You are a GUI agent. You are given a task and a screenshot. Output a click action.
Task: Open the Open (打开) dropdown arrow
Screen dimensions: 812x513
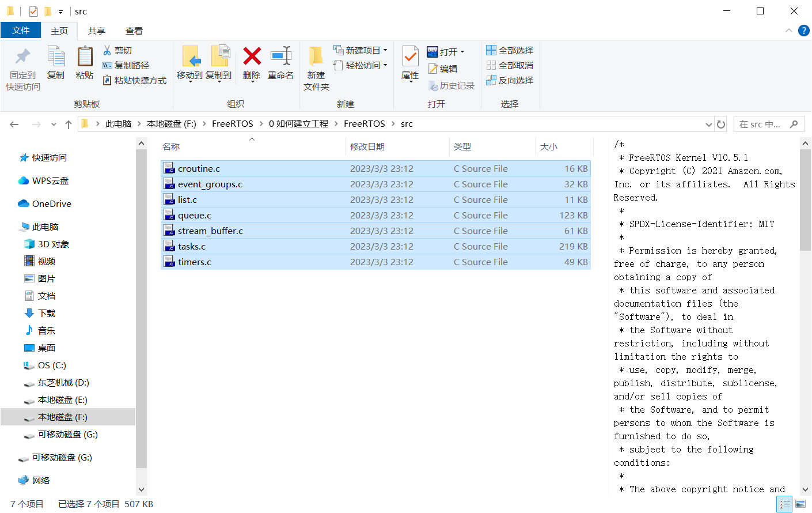[462, 52]
